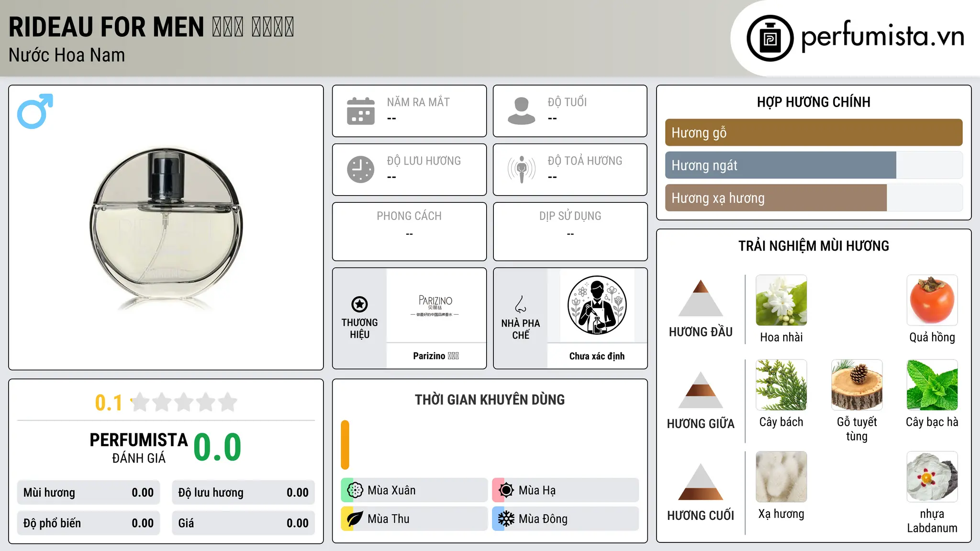Screen dimensions: 980x551
Task: Open the Xạ hương note image
Action: coord(781,477)
